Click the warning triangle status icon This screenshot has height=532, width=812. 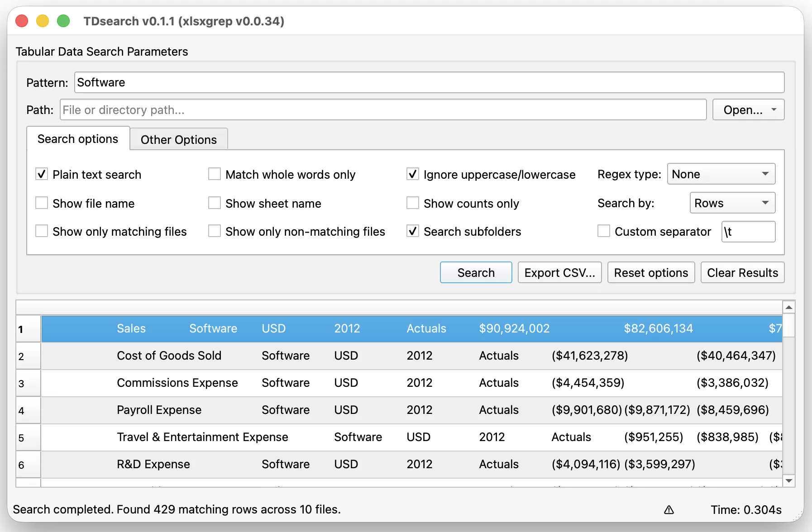669,510
